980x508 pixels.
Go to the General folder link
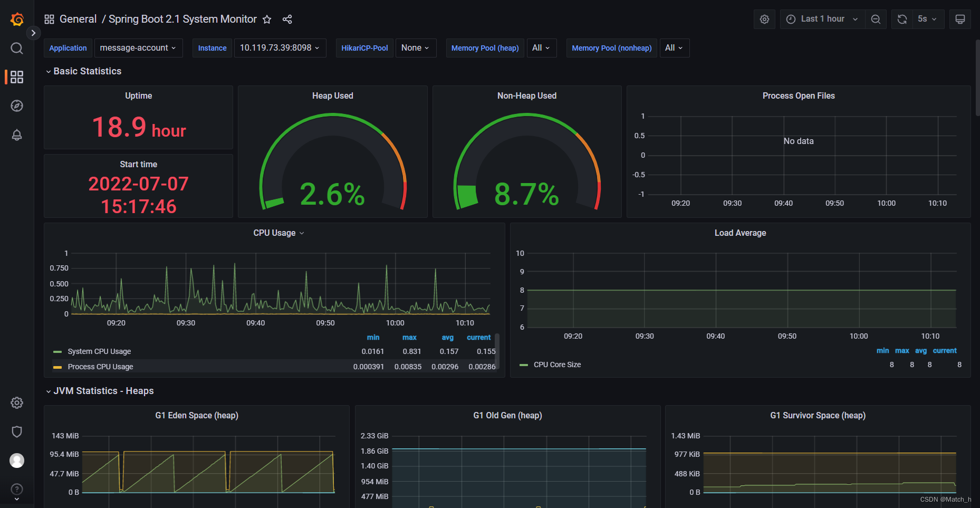coord(78,20)
